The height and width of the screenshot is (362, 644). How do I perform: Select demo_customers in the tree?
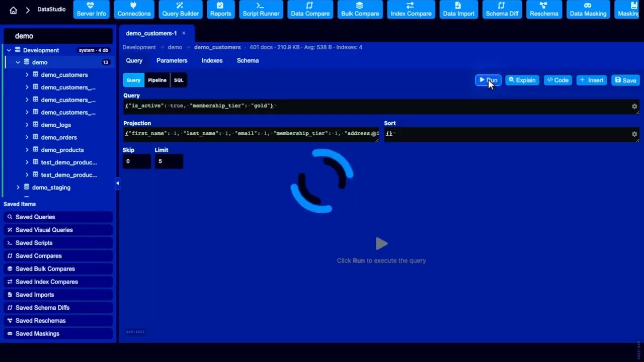[x=64, y=75]
